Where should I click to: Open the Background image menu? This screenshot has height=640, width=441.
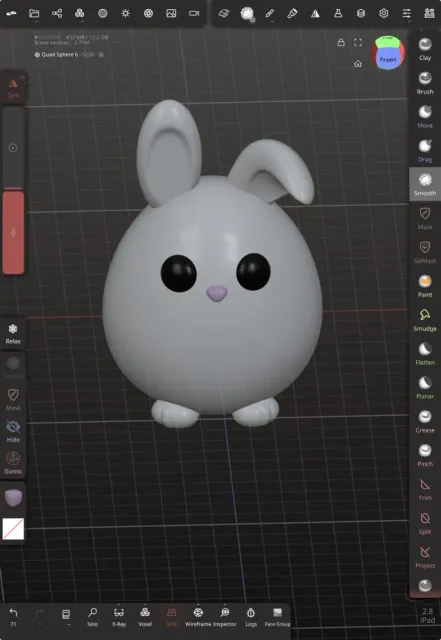pyautogui.click(x=171, y=13)
